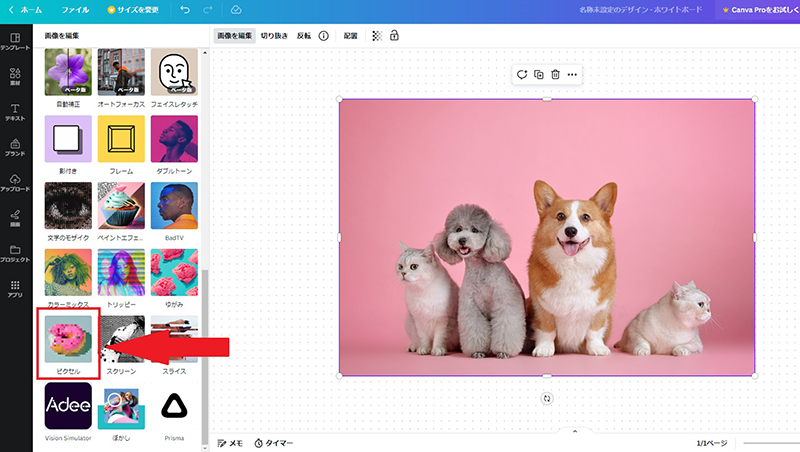800x452 pixels.
Task: Open the Draw sidebar panel
Action: click(15, 218)
